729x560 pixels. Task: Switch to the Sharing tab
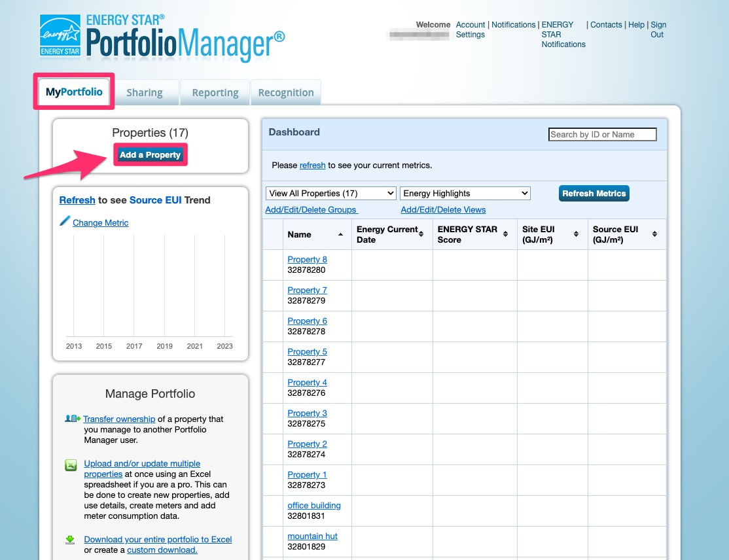tap(145, 93)
